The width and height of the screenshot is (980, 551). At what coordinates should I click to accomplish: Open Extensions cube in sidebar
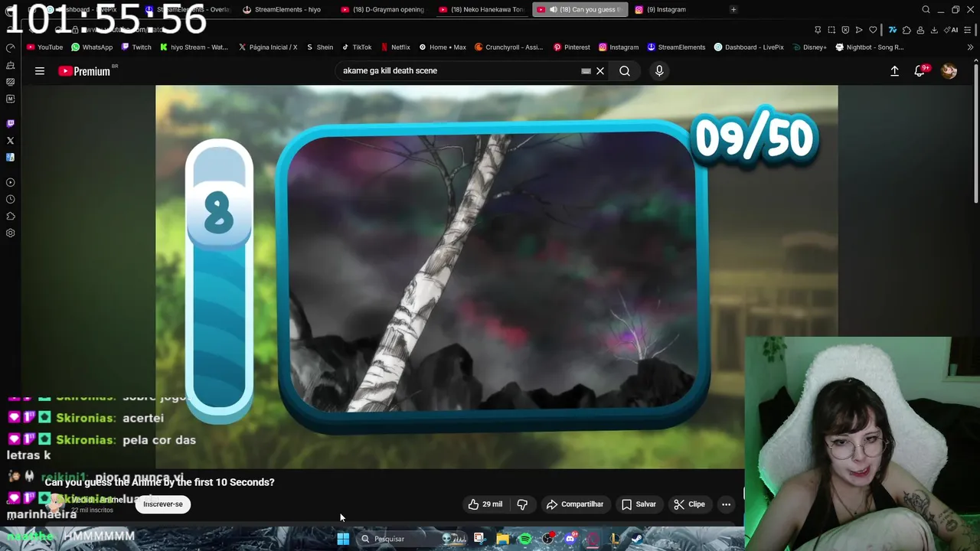pyautogui.click(x=10, y=216)
